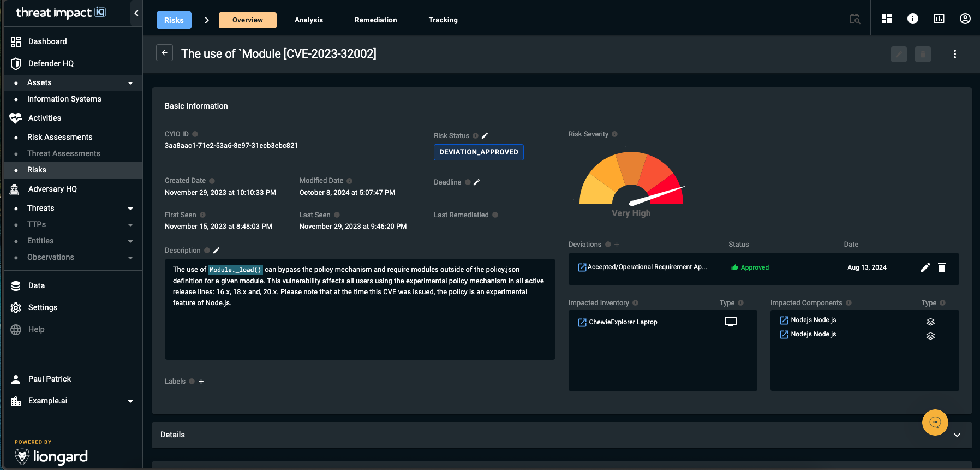Viewport: 980px width, 470px height.
Task: Click the calendar search icon in header
Action: [x=854, y=19]
